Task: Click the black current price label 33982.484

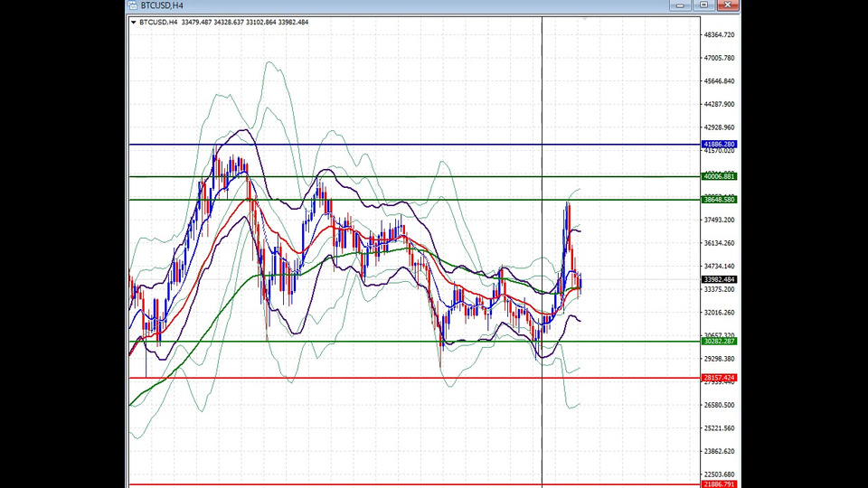Action: point(719,279)
